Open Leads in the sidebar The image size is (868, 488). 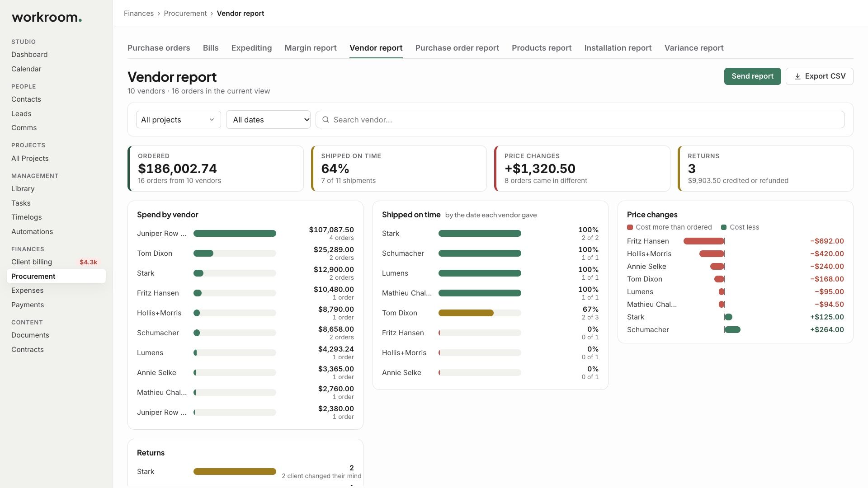click(21, 114)
